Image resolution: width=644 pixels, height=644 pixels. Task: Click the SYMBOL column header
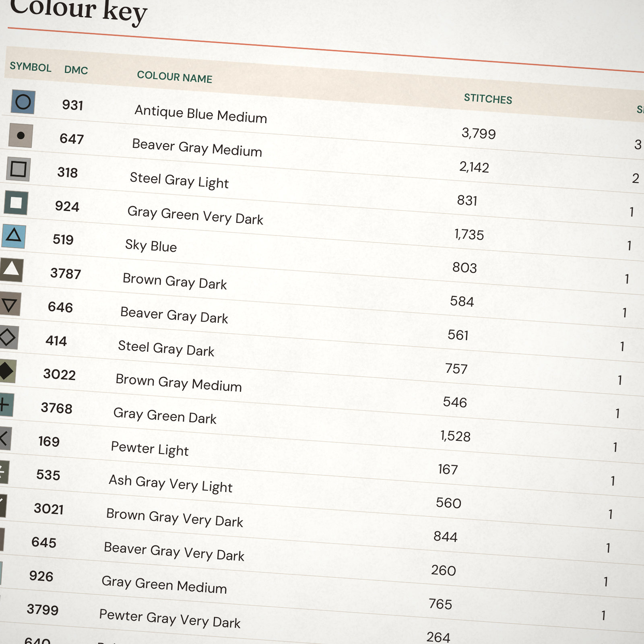[31, 67]
